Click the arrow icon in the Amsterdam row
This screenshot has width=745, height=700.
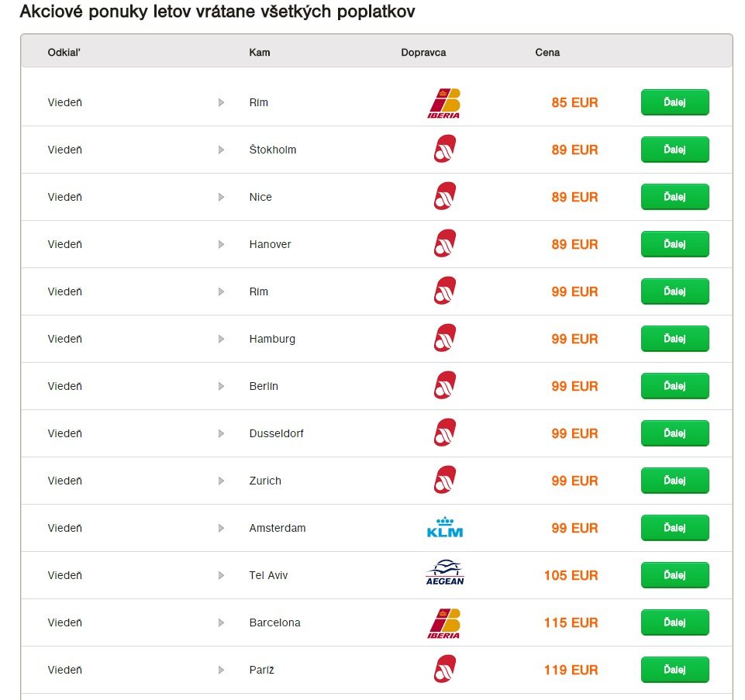click(x=221, y=528)
